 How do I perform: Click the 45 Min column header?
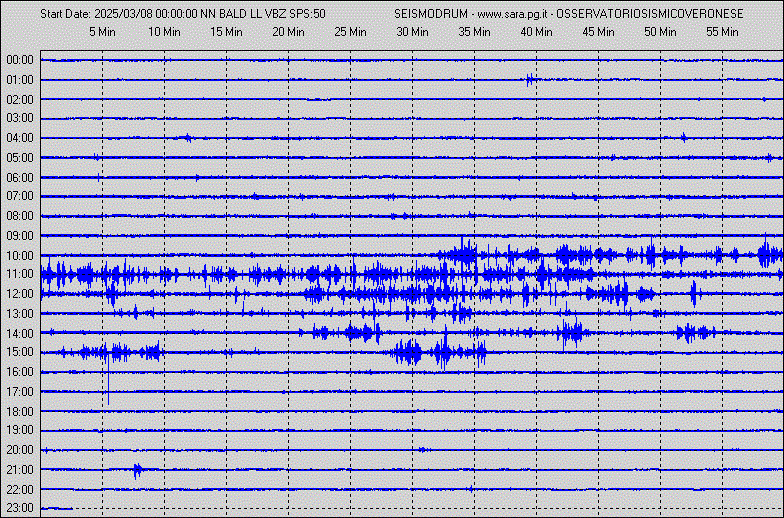point(598,32)
